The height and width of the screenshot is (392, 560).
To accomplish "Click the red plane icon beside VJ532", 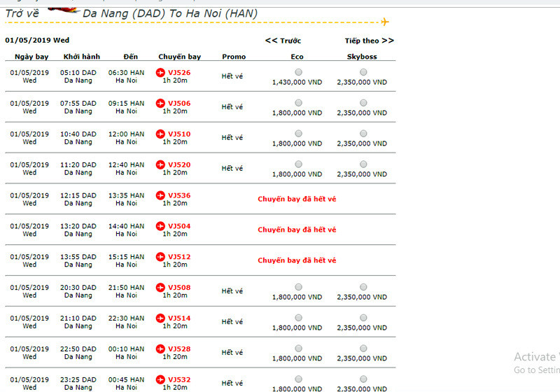I will pos(160,379).
